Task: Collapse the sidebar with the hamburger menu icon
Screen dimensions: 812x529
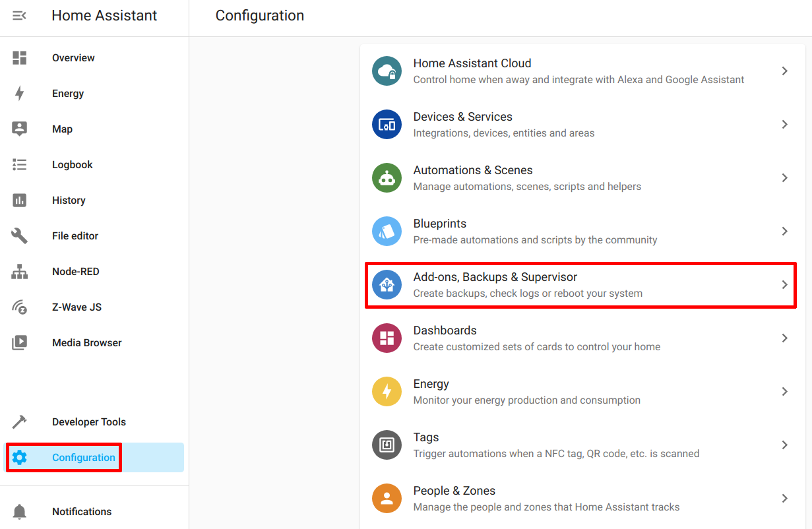Action: 20,15
